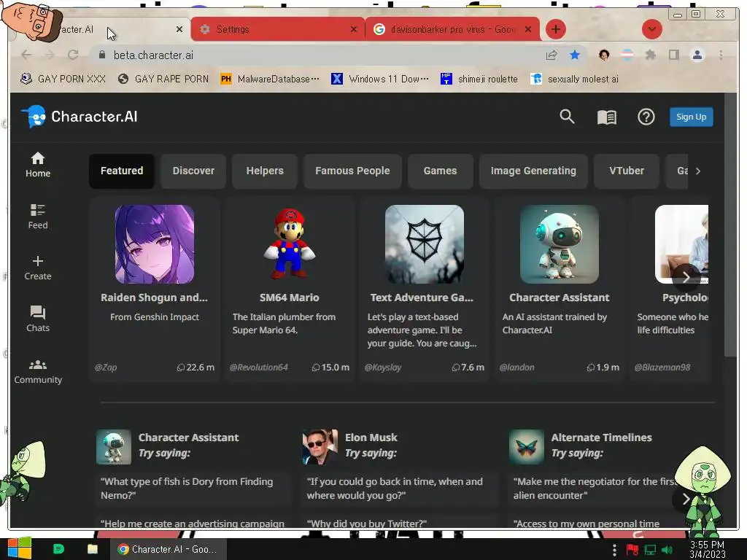Select Character.AI Chrome taskbar button
Screen dimensions: 747x560
click(x=167, y=549)
